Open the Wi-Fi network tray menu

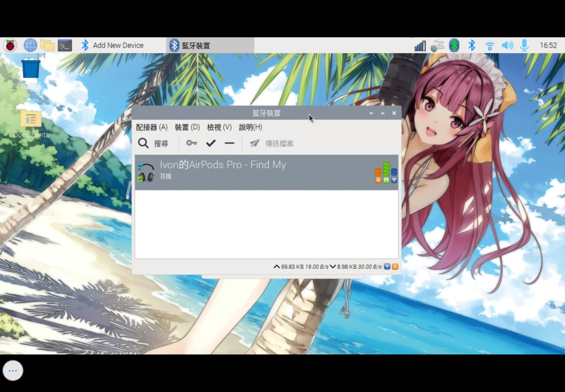[x=490, y=45]
